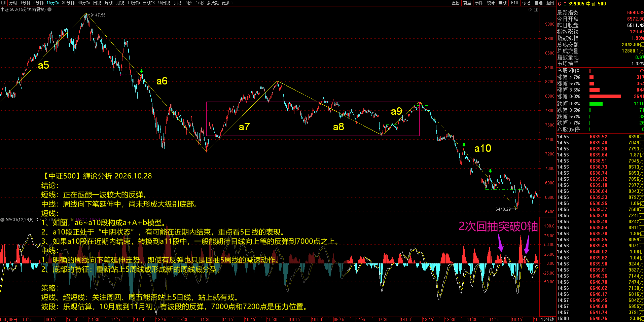
Task: Switch to the 周线 weekly chart
Action: pyautogui.click(x=109, y=3)
